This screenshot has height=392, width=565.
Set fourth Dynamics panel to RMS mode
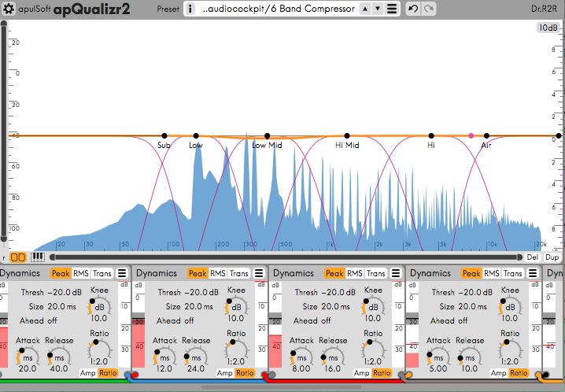pos(492,273)
